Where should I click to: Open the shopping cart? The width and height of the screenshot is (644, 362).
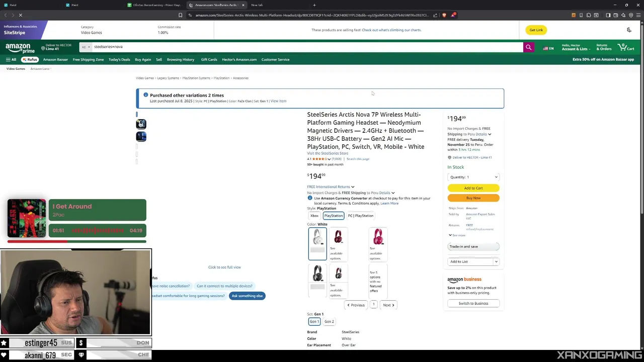(x=627, y=47)
